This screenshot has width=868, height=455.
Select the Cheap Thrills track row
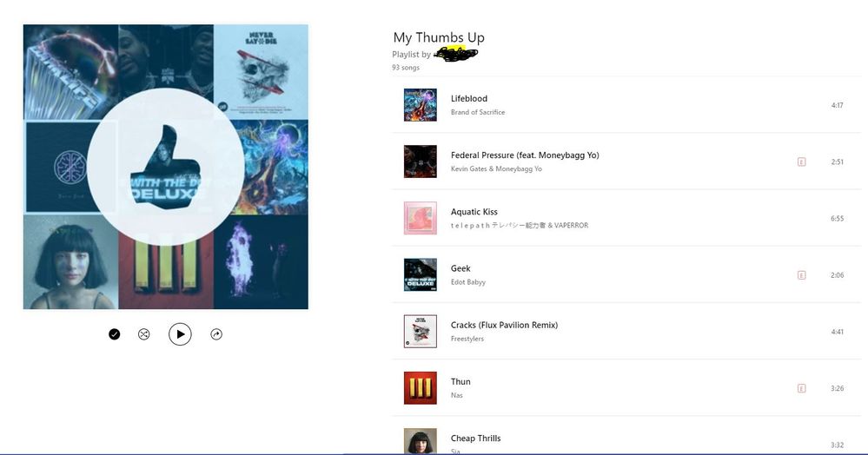626,439
